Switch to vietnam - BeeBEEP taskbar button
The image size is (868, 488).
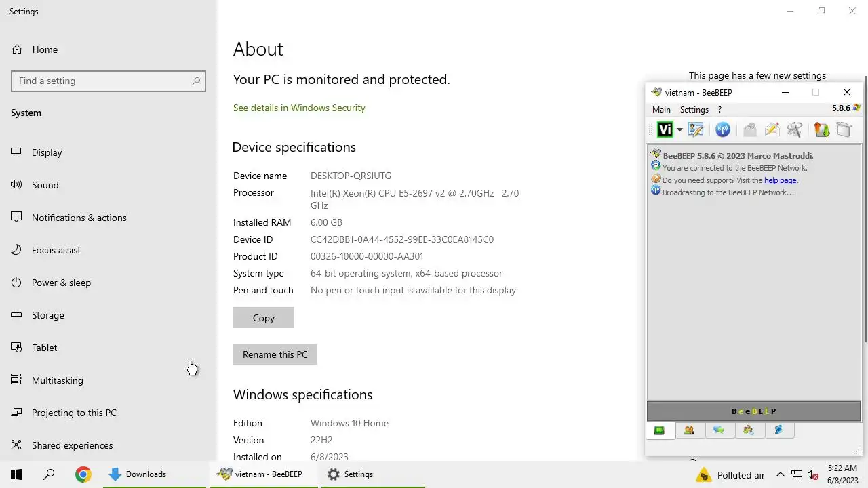(264, 474)
